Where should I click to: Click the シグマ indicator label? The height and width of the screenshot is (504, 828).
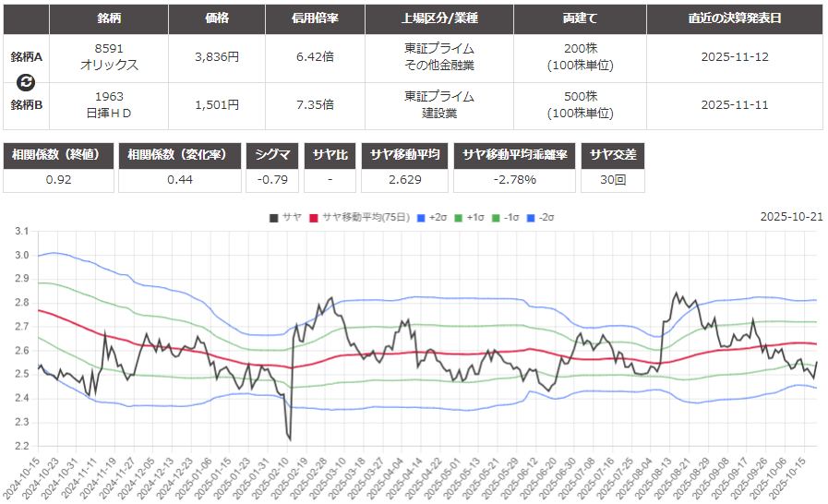(273, 154)
